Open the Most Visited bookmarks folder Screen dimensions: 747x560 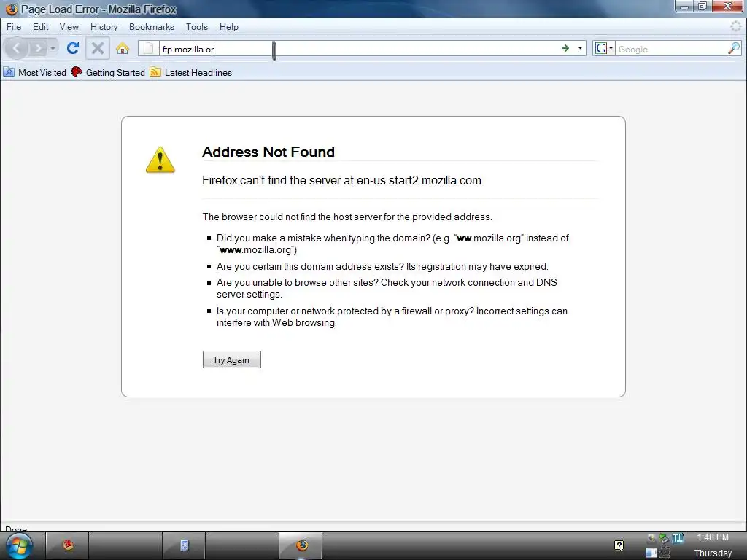35,72
